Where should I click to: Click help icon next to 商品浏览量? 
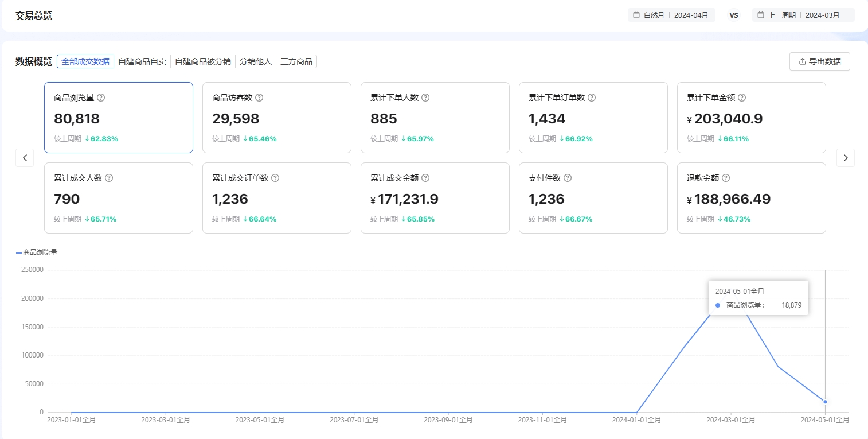point(101,98)
